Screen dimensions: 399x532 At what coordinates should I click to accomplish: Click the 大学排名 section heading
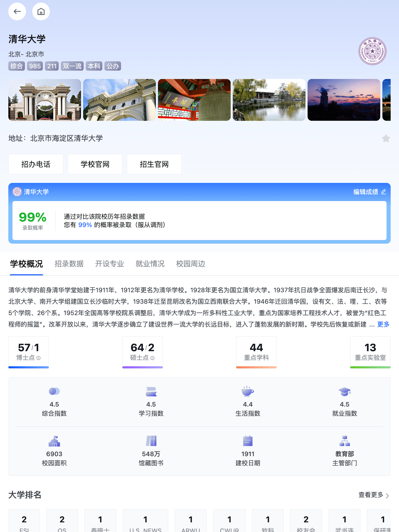click(25, 495)
